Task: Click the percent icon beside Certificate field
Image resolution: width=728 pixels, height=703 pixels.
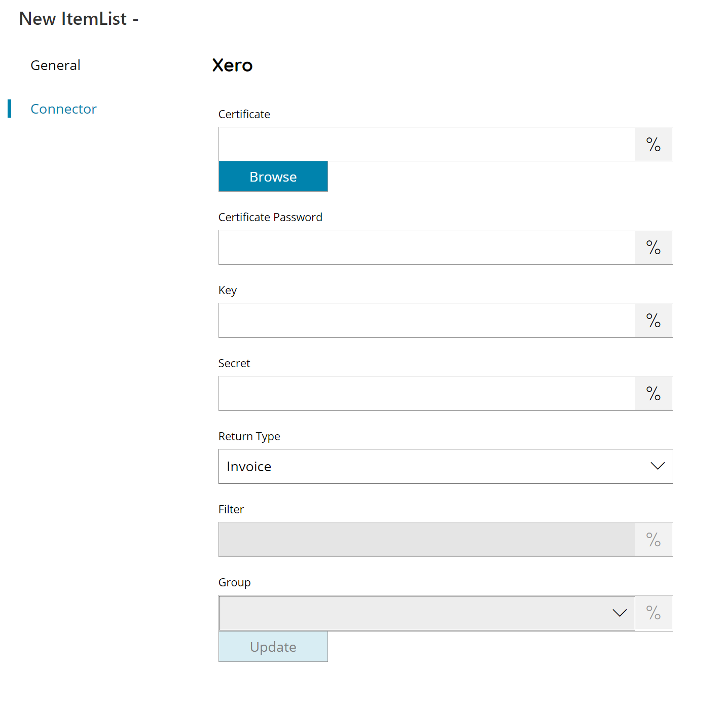Action: (653, 144)
